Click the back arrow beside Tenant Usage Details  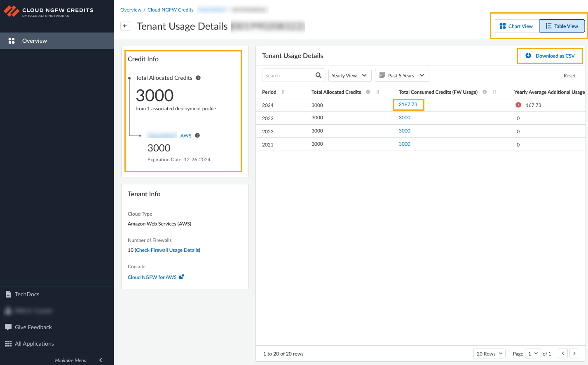(125, 26)
